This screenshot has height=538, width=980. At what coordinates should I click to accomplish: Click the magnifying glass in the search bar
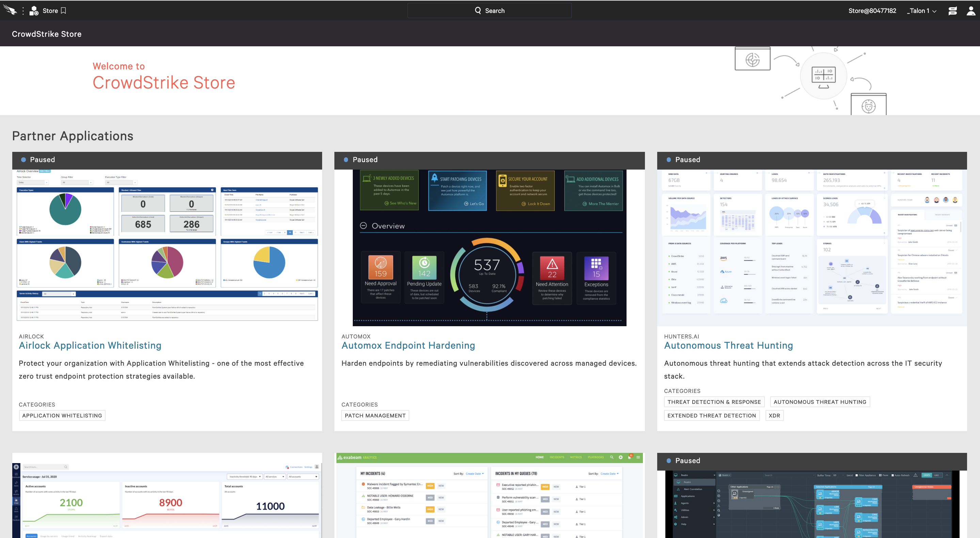coord(478,10)
